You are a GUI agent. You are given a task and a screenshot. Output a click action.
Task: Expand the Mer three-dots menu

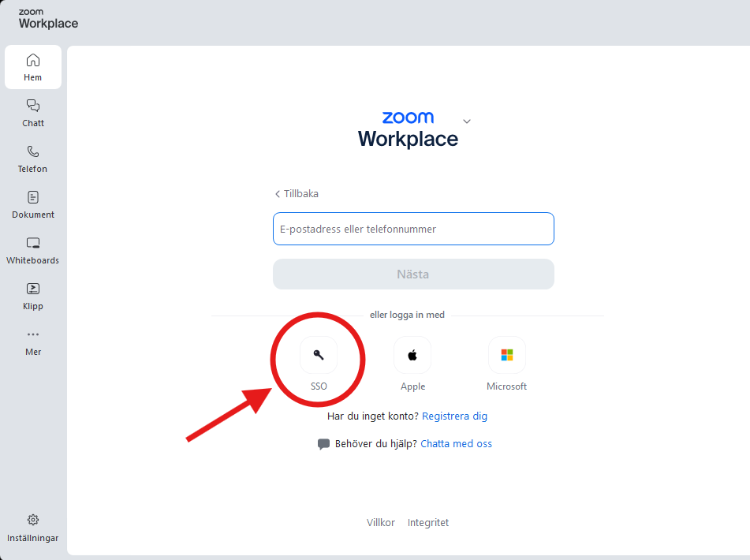pyautogui.click(x=33, y=334)
